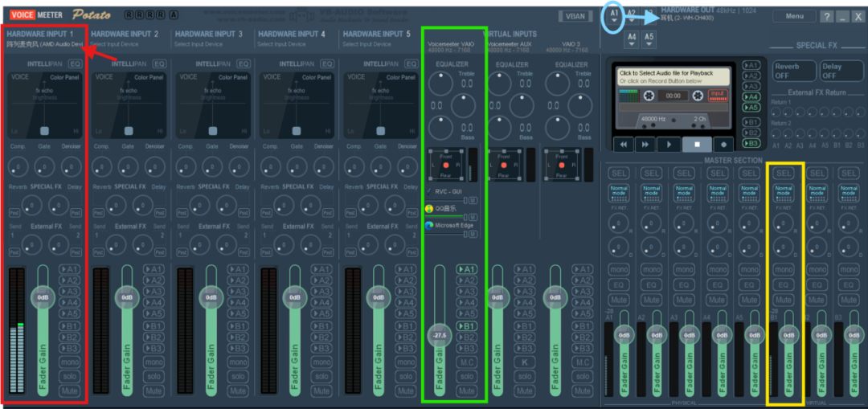Screen dimensions: 868x409
Task: Fast forward the cassette recorder
Action: (x=645, y=145)
